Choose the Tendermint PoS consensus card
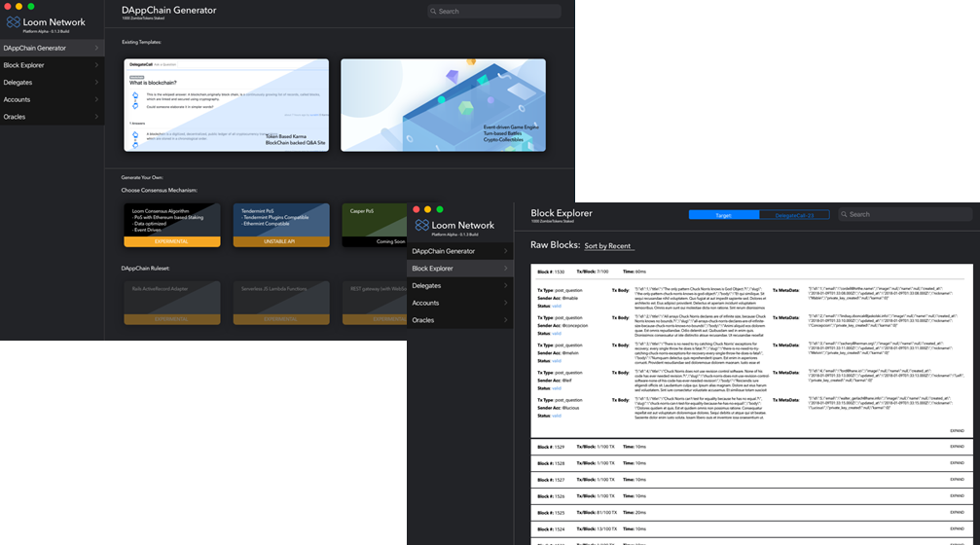The image size is (980, 545). [281, 225]
